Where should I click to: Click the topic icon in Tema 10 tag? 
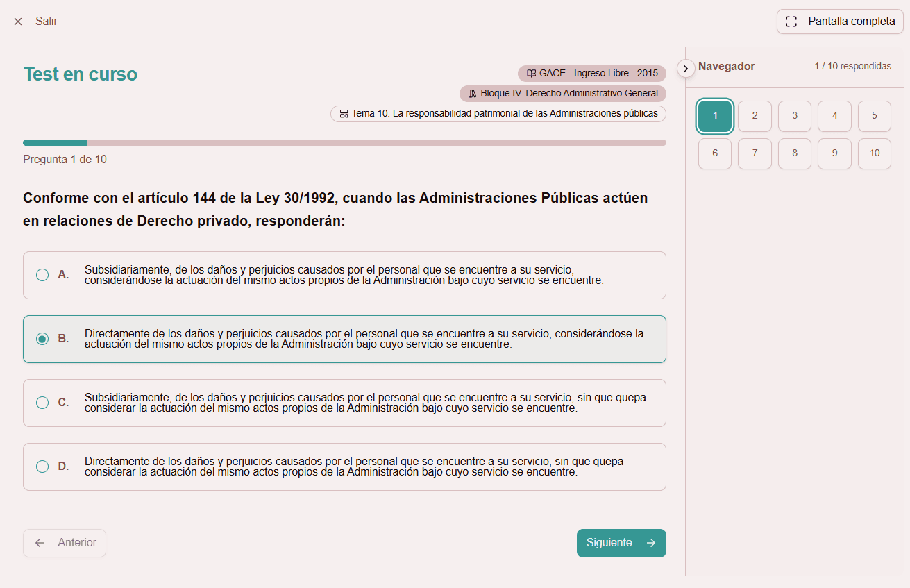(344, 114)
